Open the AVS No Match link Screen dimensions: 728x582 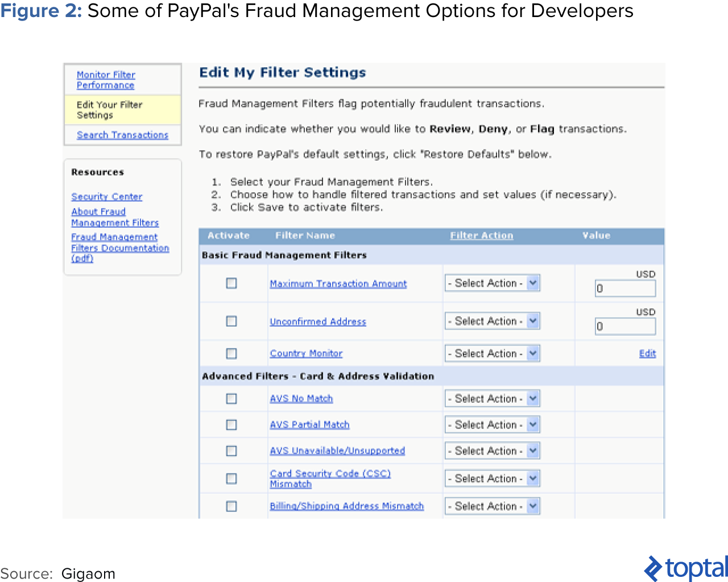(301, 398)
